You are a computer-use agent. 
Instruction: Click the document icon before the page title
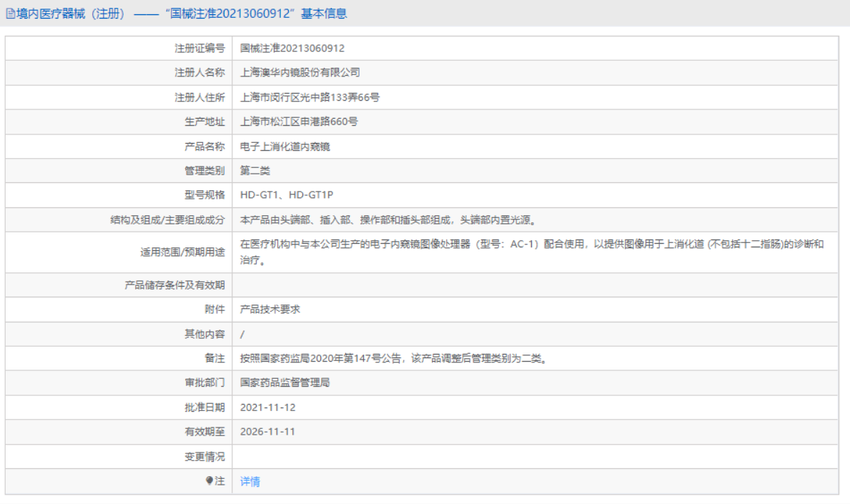(x=10, y=14)
